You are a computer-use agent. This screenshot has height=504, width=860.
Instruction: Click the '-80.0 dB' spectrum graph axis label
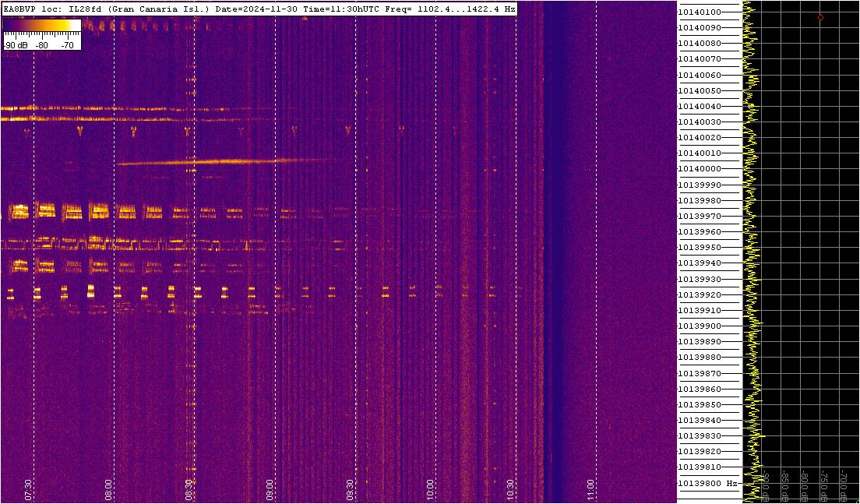coord(805,487)
